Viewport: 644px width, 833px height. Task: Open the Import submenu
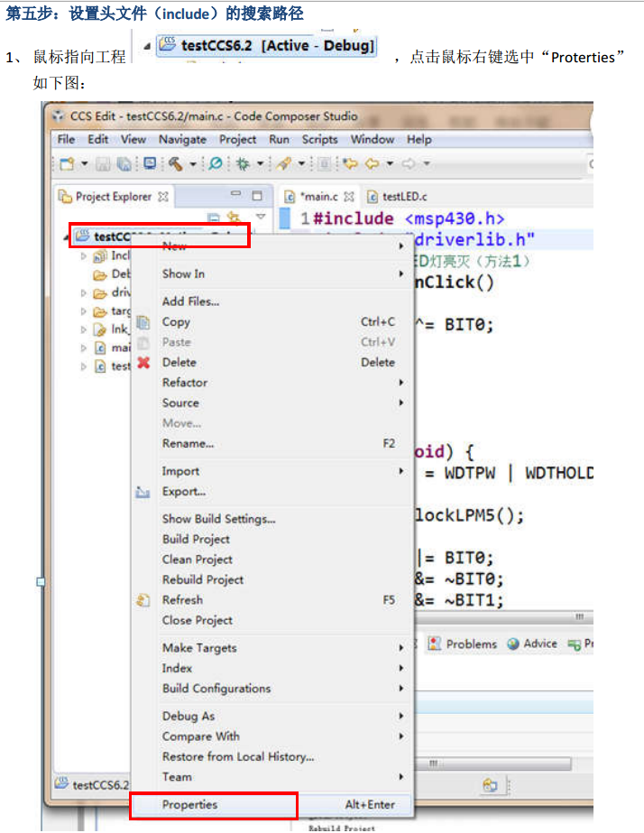(x=271, y=471)
